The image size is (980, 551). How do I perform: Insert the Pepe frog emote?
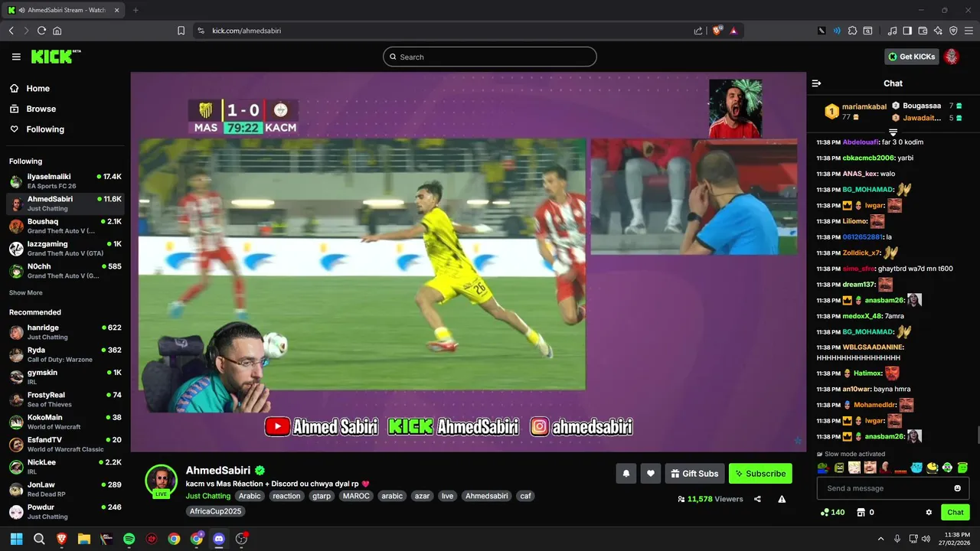tap(823, 468)
